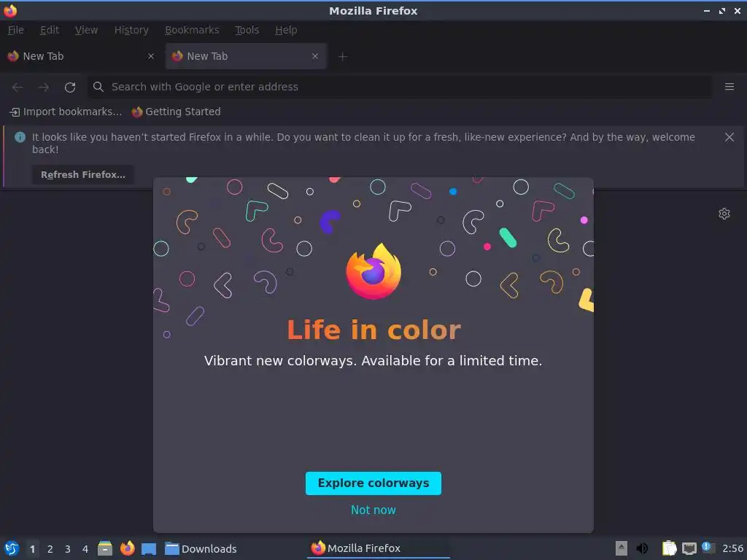The image size is (747, 560).
Task: Open new tab personalize settings gear
Action: pyautogui.click(x=724, y=214)
